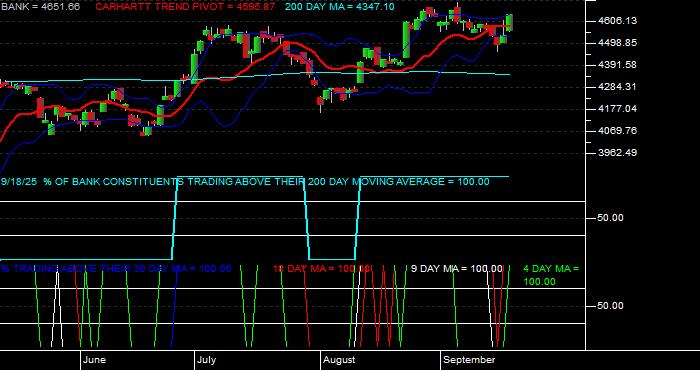Click the 50.00 label on the 200 day breadth panel

tap(610, 218)
